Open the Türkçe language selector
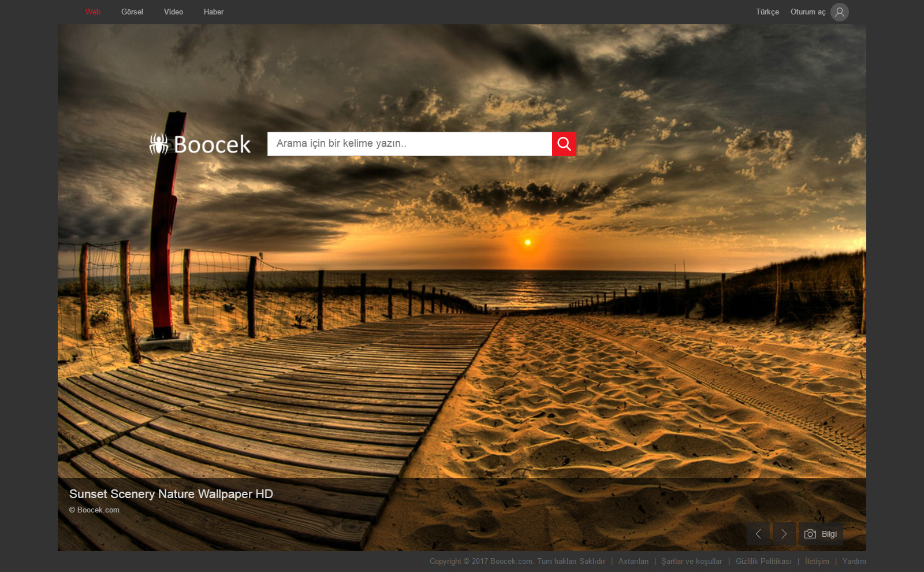The width and height of the screenshot is (924, 572). tap(767, 12)
